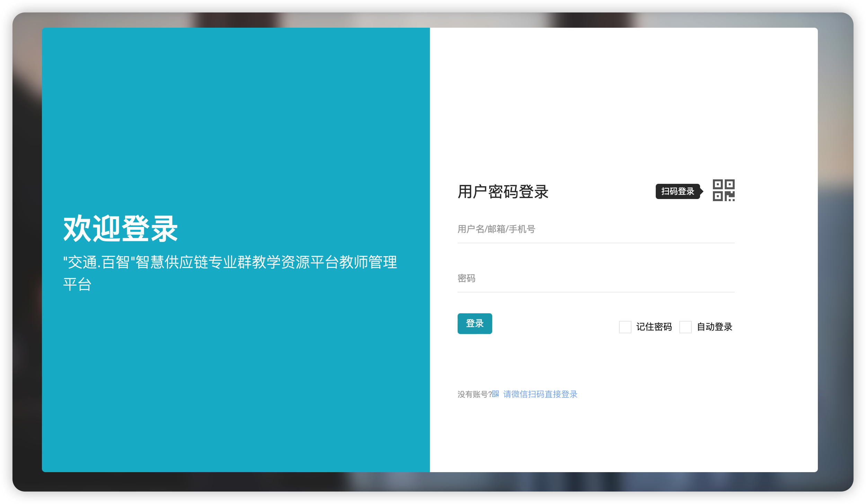Viewport: 866px width, 504px height.
Task: Toggle auto login option on
Action: 685,327
